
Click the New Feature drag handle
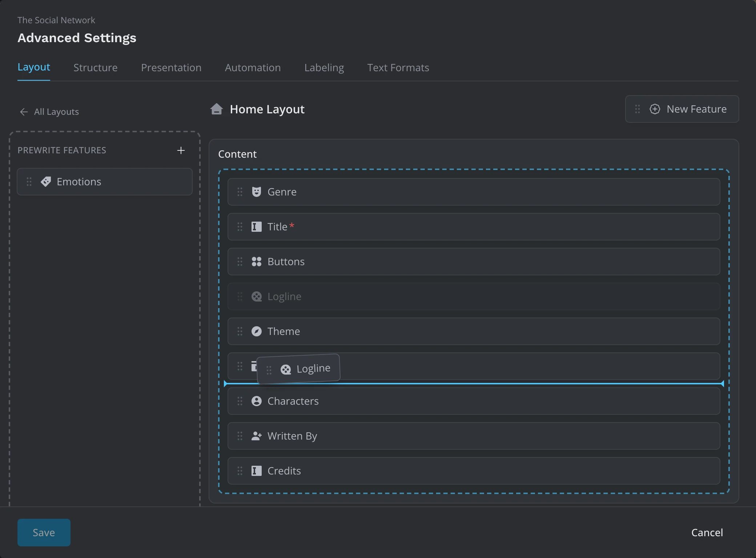click(x=638, y=109)
